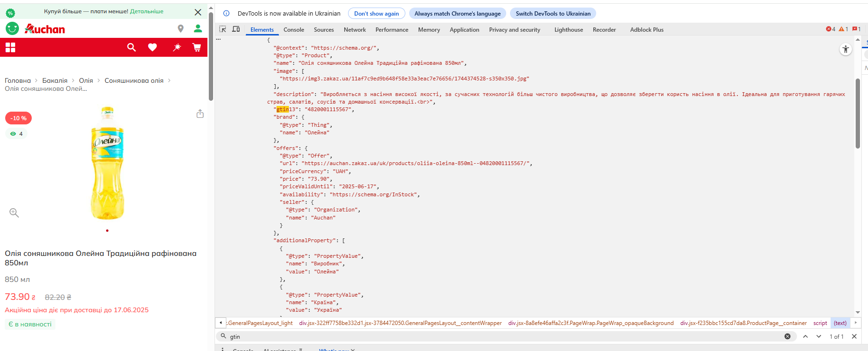Open the Performance tab
Screen dimensions: 868x351
click(x=392, y=30)
